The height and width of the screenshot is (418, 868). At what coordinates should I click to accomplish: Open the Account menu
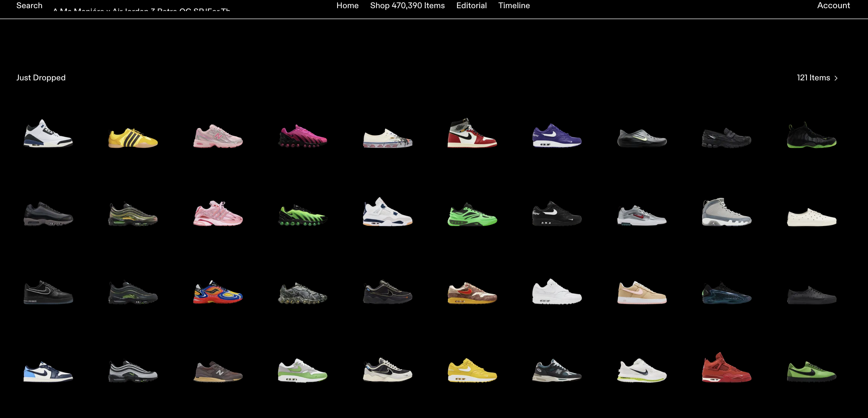click(833, 5)
